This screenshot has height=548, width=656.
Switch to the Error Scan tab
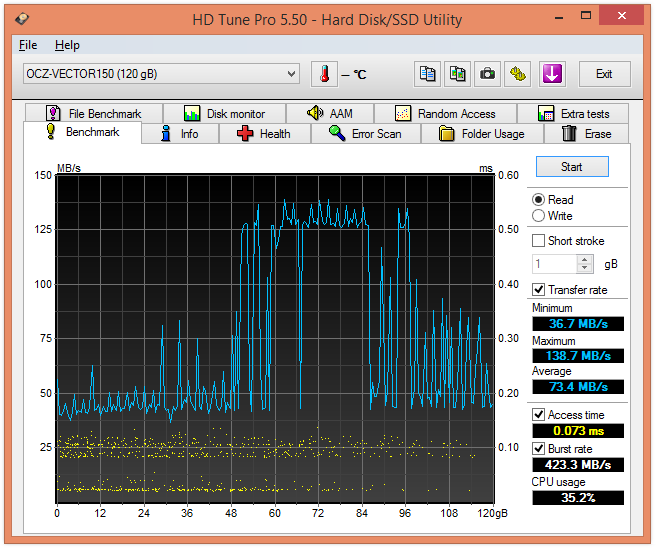366,134
